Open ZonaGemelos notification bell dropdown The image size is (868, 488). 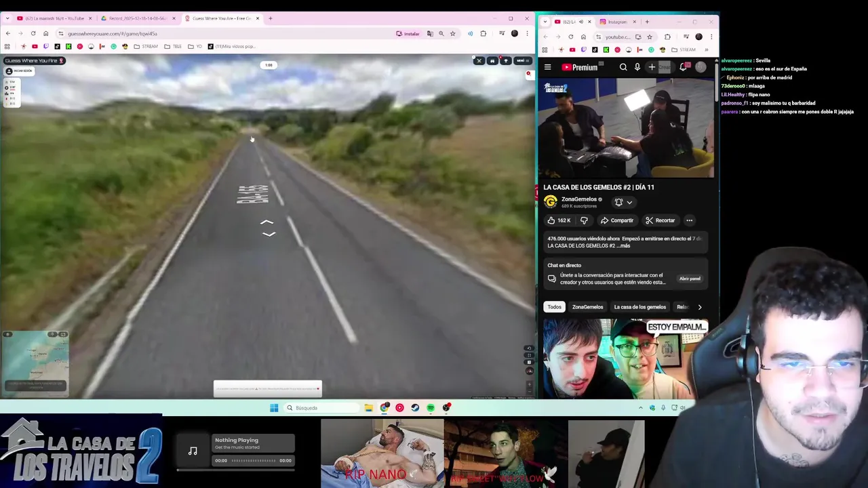click(x=623, y=202)
